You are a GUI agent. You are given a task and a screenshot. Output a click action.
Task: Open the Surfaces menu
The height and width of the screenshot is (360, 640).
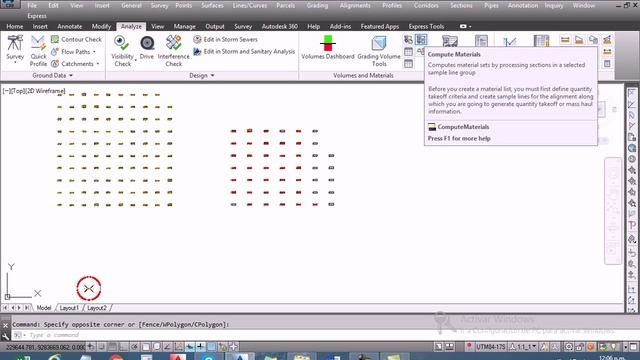coord(212,6)
